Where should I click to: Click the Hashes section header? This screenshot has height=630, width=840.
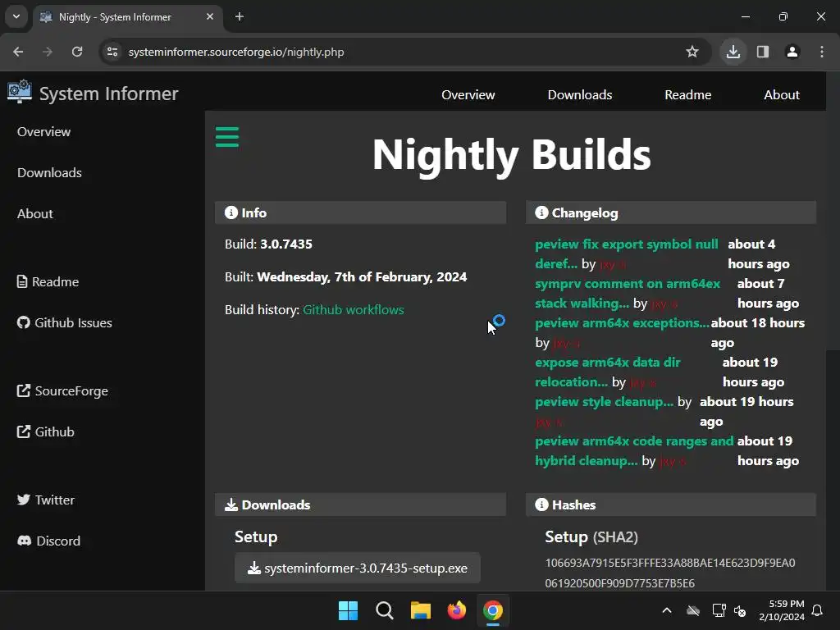[671, 504]
